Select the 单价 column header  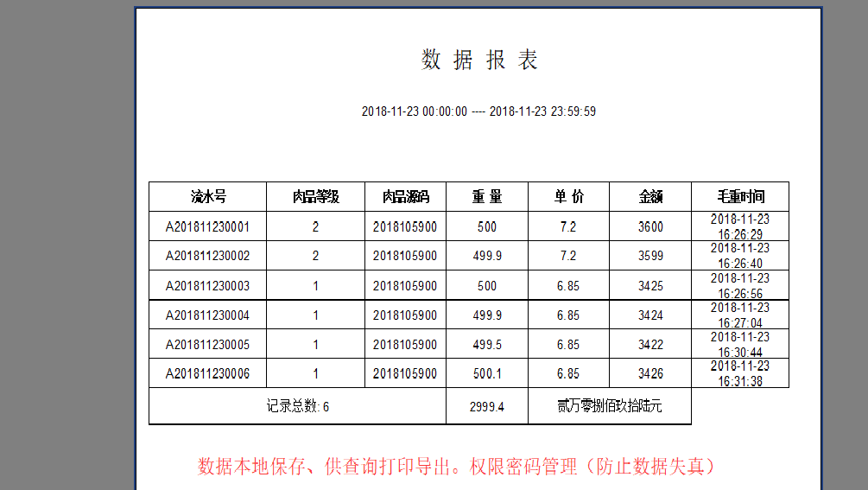tap(568, 197)
